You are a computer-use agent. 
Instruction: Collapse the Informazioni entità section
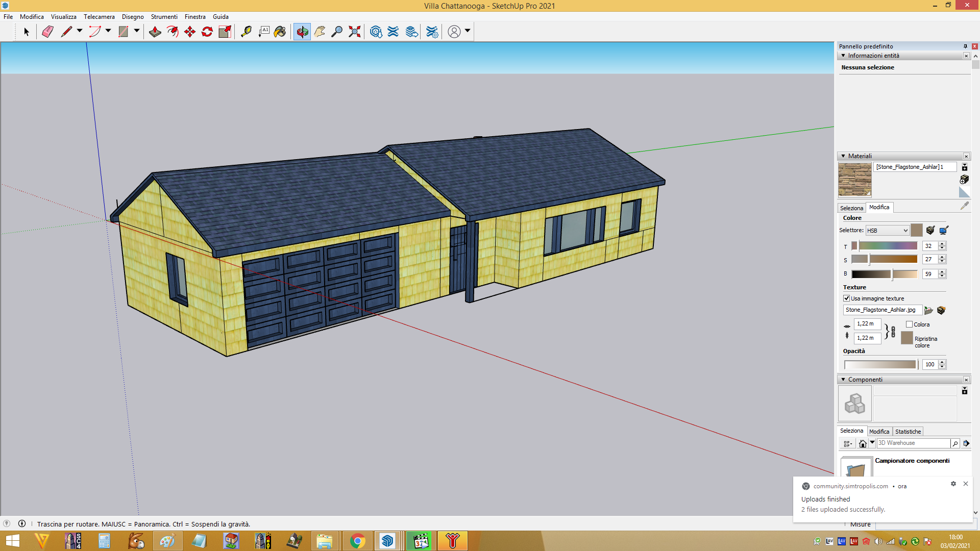(x=843, y=56)
